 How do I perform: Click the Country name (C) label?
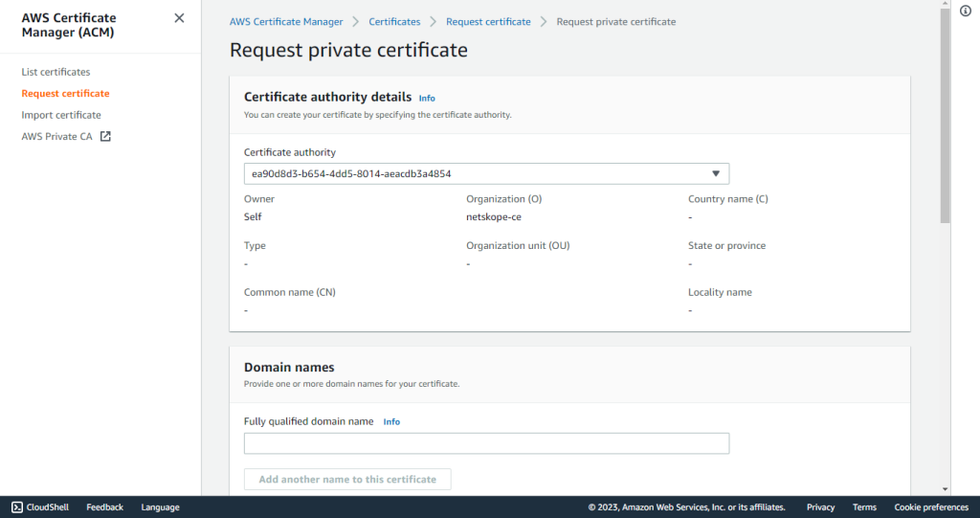tap(728, 199)
